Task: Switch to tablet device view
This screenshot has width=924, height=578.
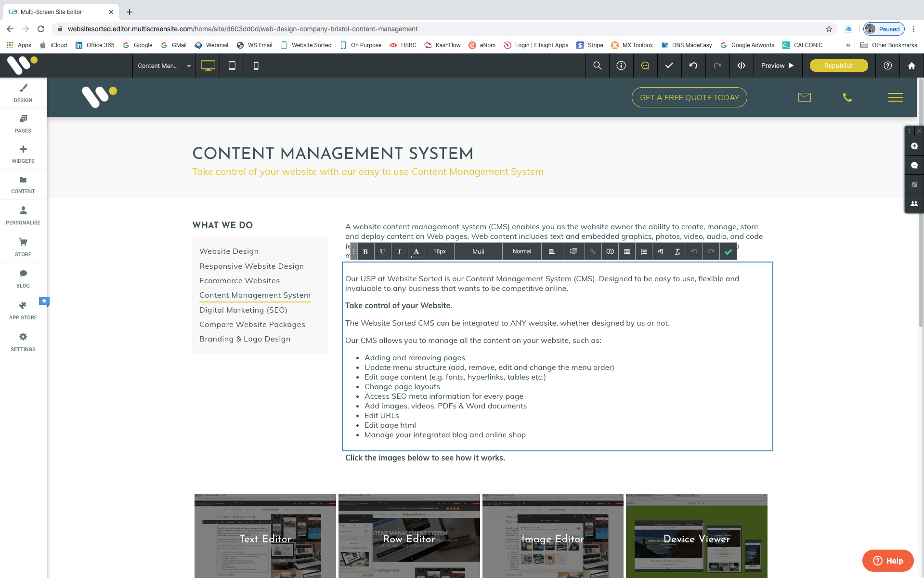Action: click(232, 66)
